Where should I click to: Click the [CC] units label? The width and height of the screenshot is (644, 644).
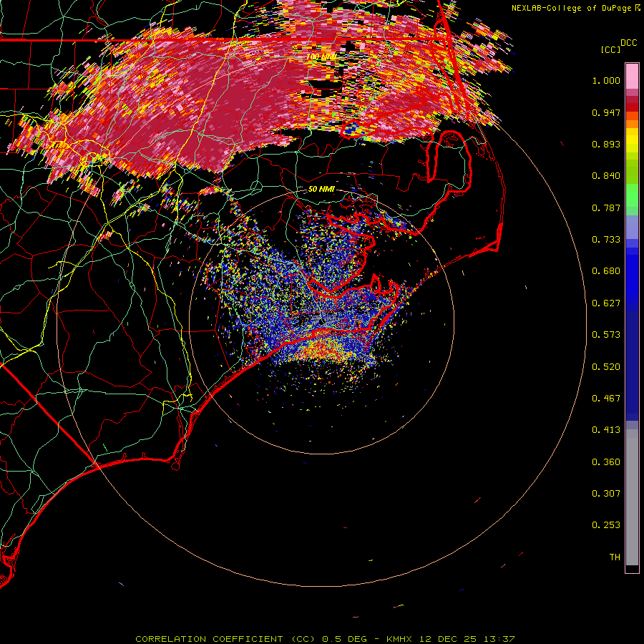(610, 49)
